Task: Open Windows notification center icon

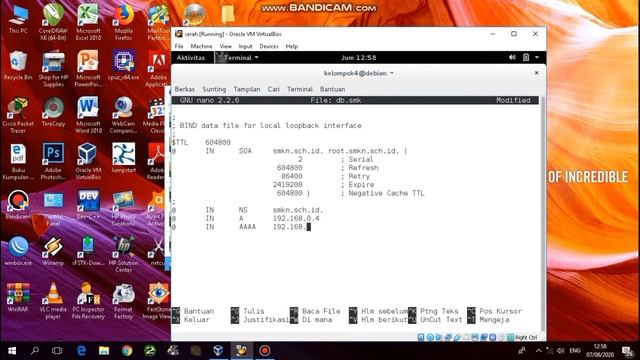Action: pos(628,351)
